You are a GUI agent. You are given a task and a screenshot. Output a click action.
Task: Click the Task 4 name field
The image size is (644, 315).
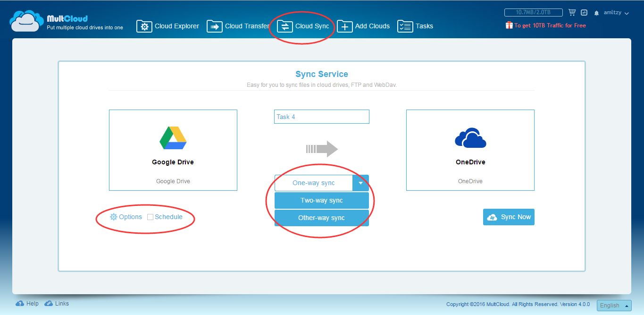tap(321, 117)
